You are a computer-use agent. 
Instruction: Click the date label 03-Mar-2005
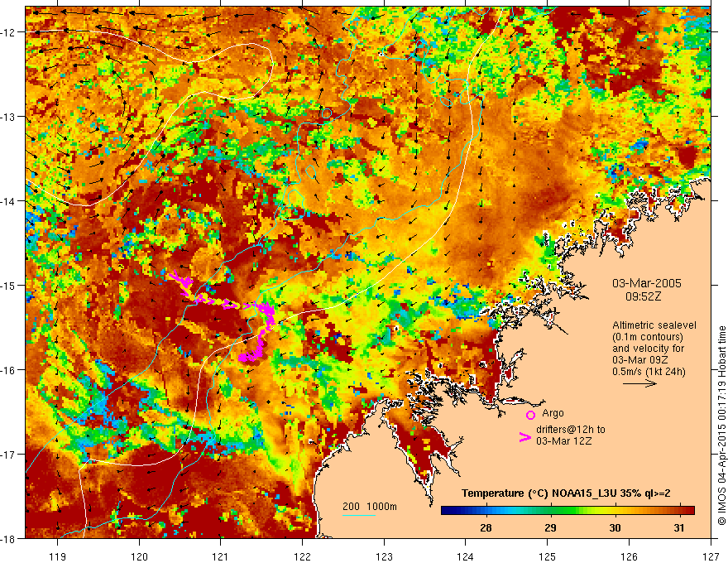[647, 283]
